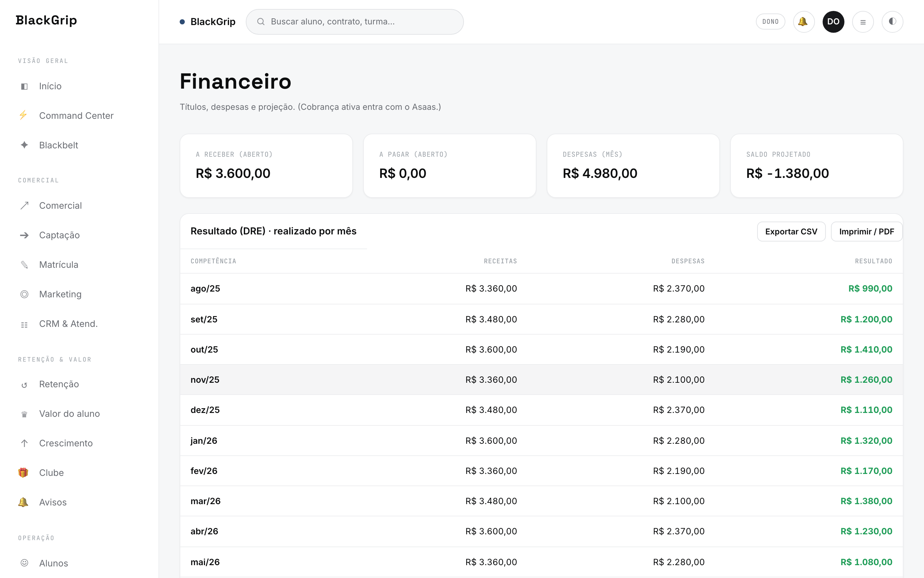Image resolution: width=924 pixels, height=578 pixels.
Task: Select Matrícula in the sidebar
Action: click(80, 265)
